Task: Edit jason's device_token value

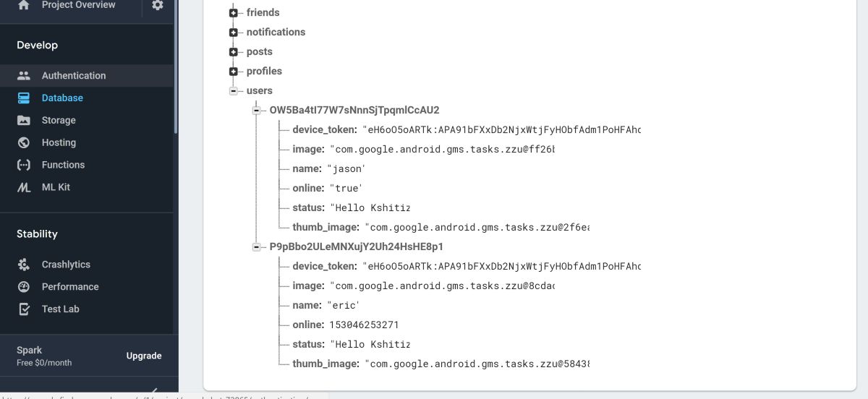Action: 501,129
